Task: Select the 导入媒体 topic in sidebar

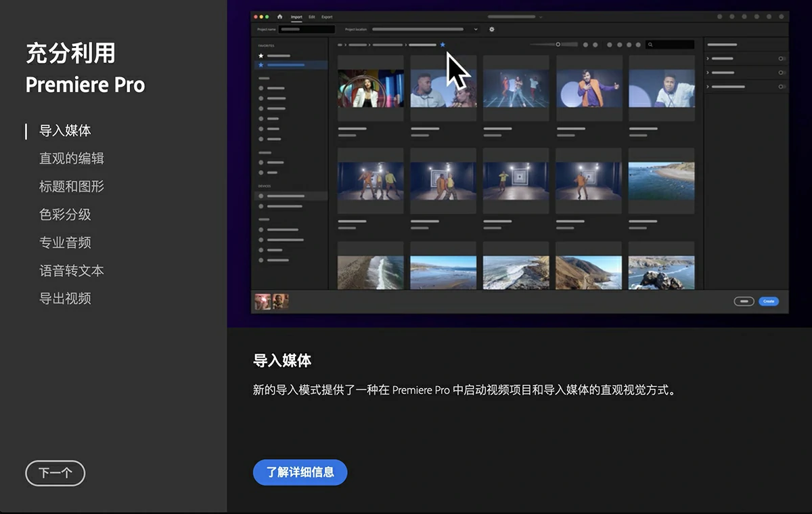Action: (x=65, y=131)
